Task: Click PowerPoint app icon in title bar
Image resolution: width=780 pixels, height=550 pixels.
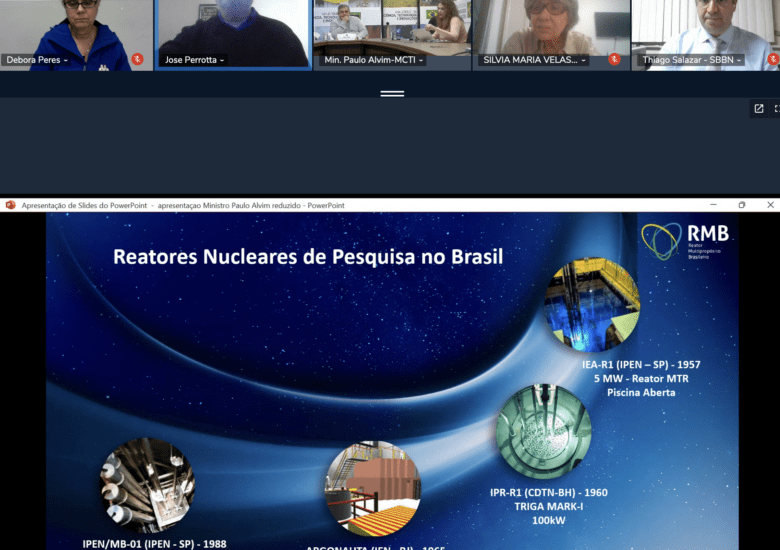Action: pyautogui.click(x=10, y=205)
